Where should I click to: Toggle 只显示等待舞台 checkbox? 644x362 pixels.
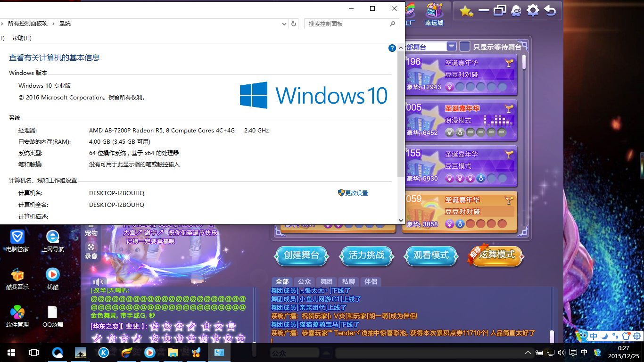(465, 46)
